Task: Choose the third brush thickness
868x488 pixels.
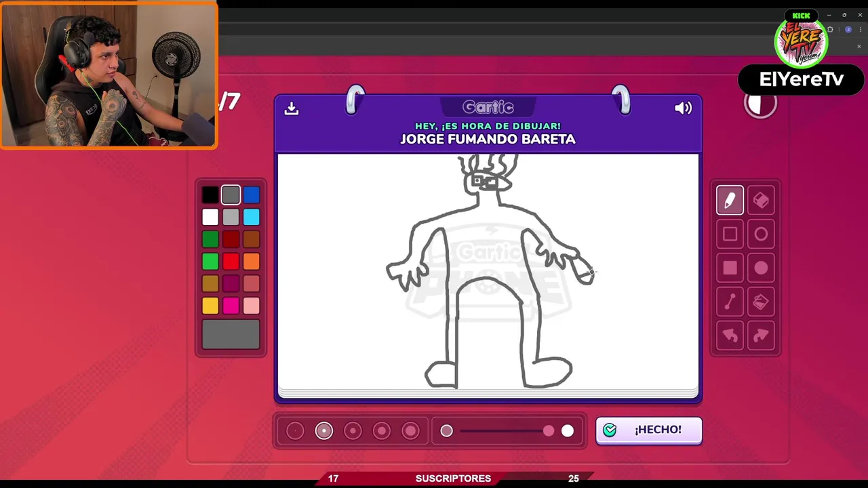Action: (x=353, y=431)
